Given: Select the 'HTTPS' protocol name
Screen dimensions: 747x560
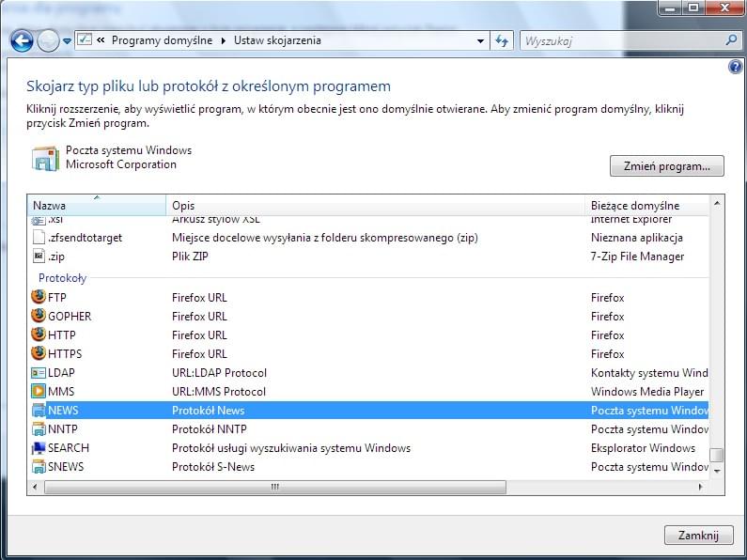Looking at the screenshot, I should 65,354.
